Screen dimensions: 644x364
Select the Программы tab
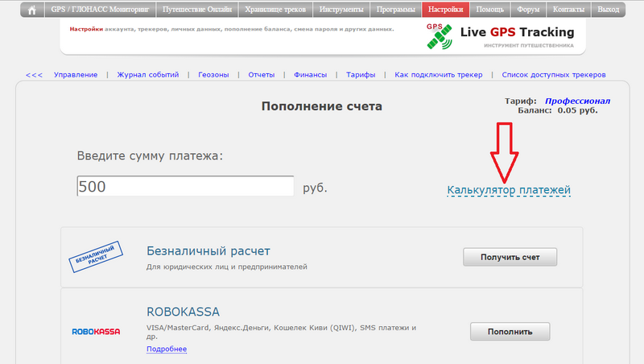tap(396, 10)
